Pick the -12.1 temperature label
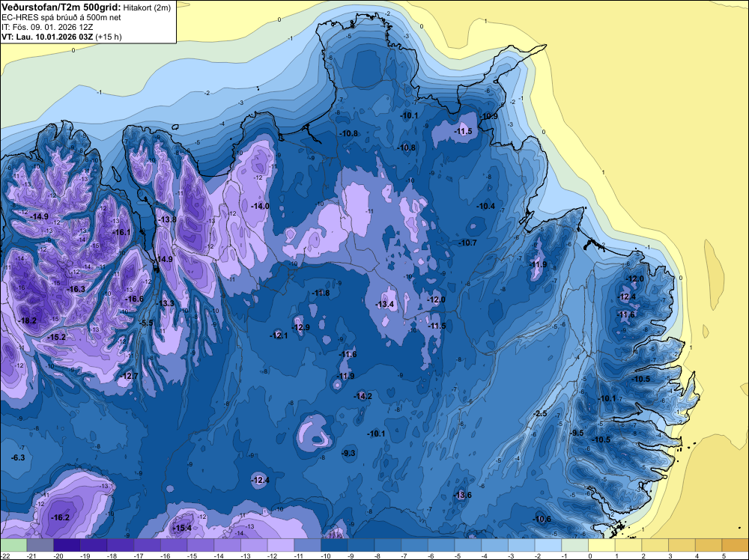 pyautogui.click(x=279, y=335)
